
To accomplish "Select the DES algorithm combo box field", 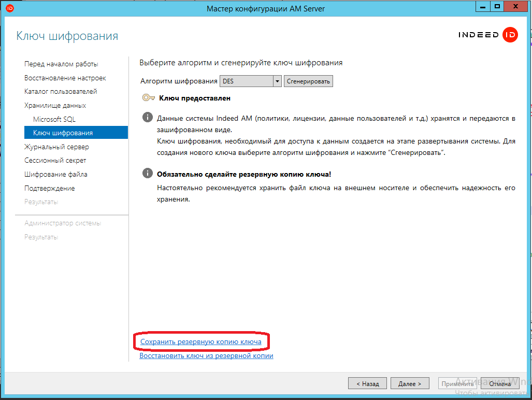I will [246, 81].
